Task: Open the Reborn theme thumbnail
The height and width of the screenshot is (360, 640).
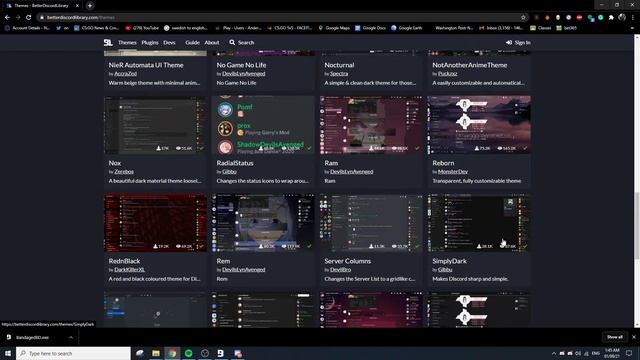Action: (479, 125)
